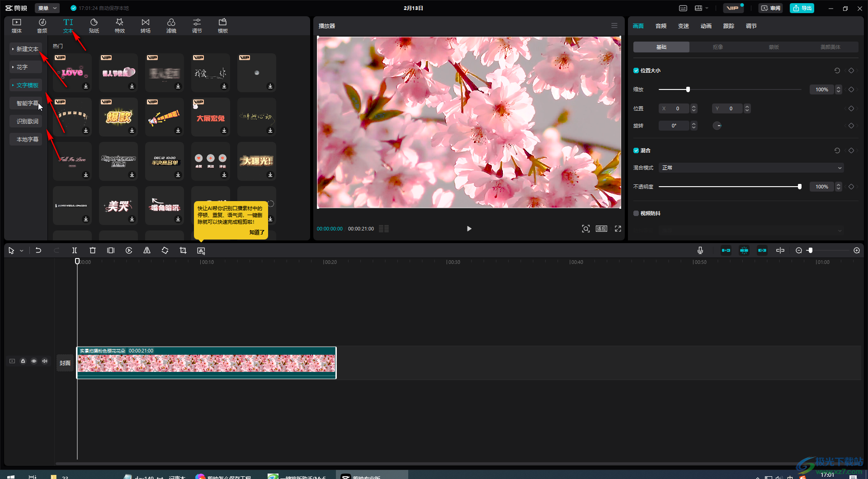
Task: Mute the video track audio
Action: 45,361
